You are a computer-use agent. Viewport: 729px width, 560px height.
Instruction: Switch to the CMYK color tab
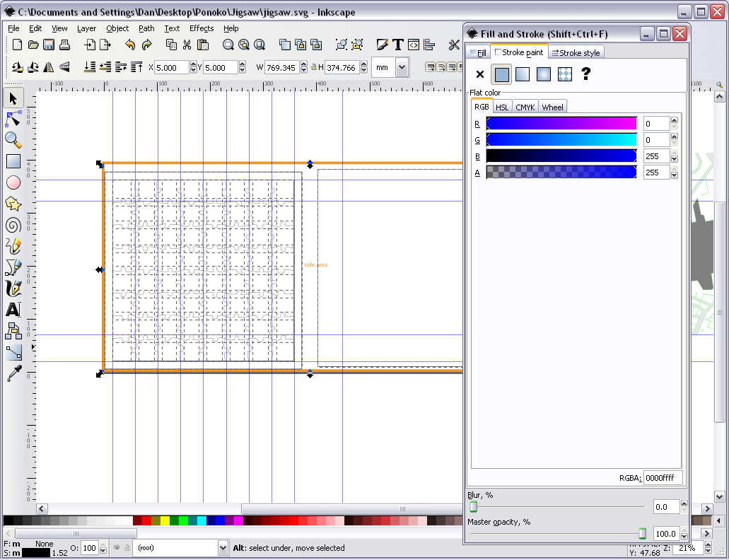pos(525,107)
